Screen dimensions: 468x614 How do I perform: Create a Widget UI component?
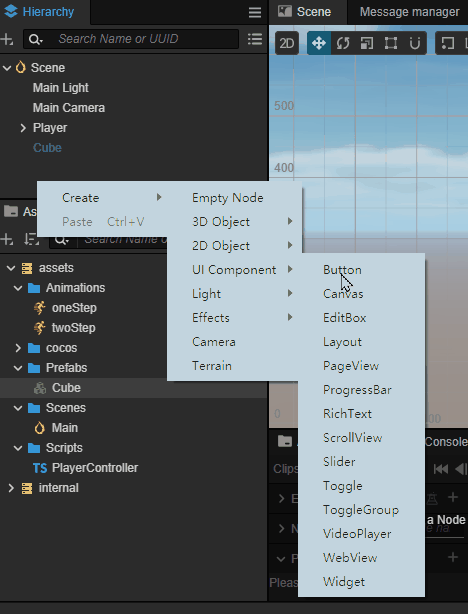(361, 581)
